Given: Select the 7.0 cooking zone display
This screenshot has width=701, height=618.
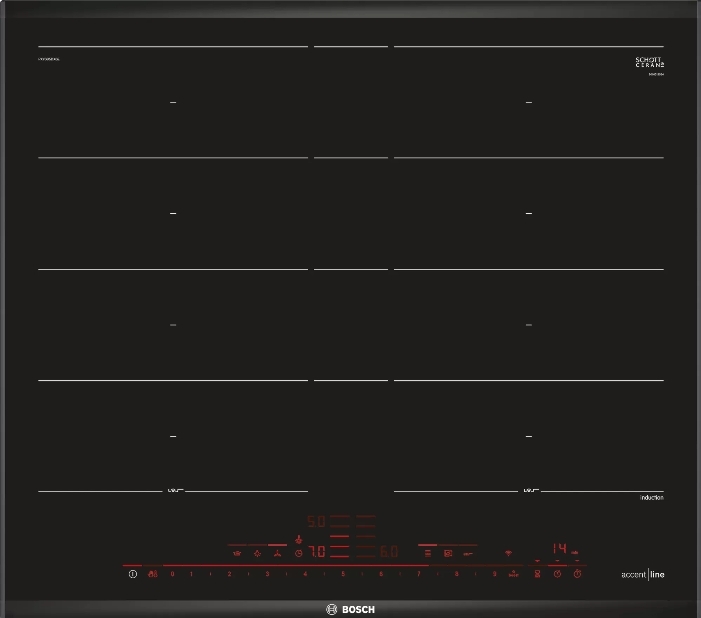Looking at the screenshot, I should pos(316,551).
